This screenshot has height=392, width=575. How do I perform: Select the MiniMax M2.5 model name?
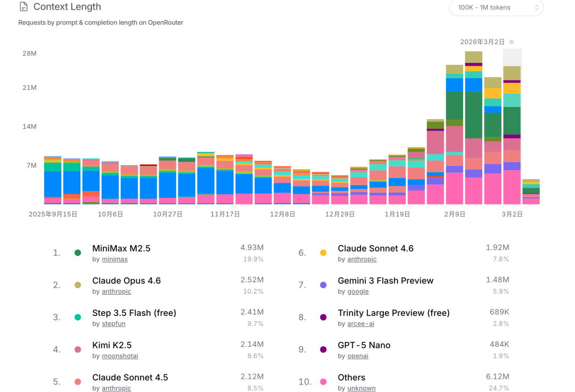[x=121, y=248]
